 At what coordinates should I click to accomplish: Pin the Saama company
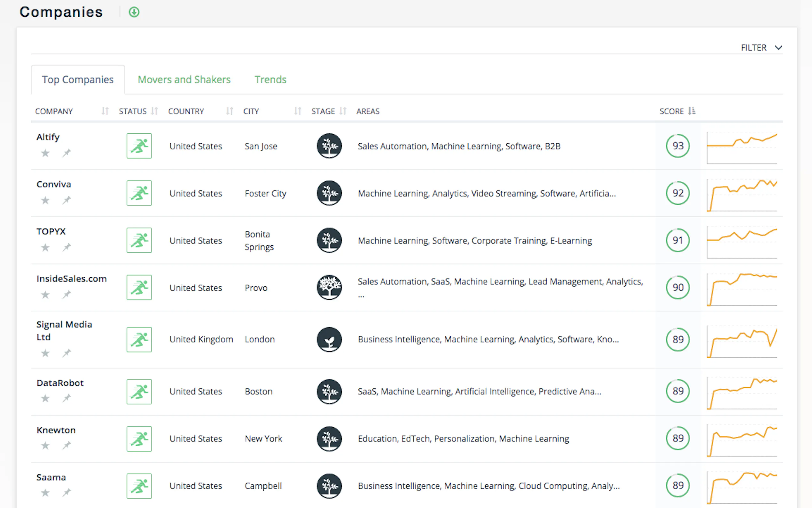pyautogui.click(x=66, y=493)
